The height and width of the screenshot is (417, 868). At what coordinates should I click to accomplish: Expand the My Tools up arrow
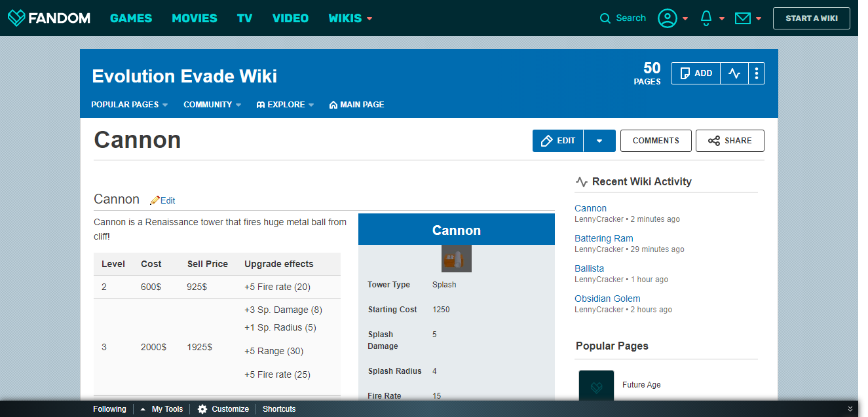143,409
